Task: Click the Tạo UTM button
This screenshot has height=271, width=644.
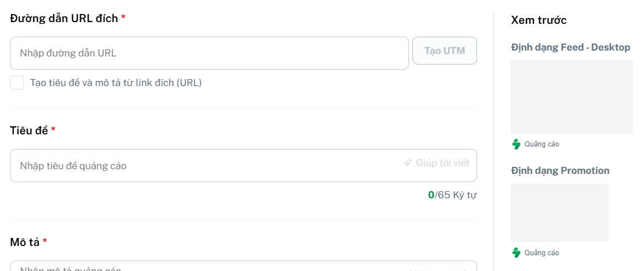Action: point(444,51)
